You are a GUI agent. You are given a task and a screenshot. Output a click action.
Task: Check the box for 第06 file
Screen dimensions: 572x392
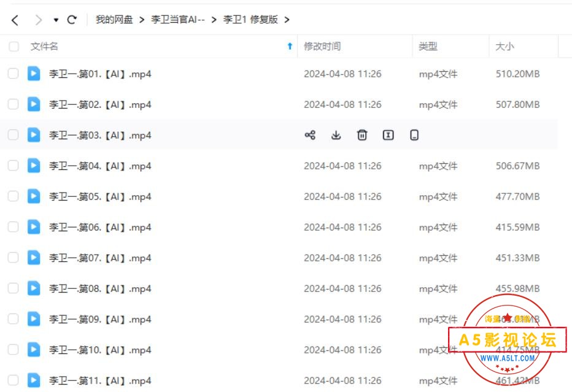[x=13, y=226]
